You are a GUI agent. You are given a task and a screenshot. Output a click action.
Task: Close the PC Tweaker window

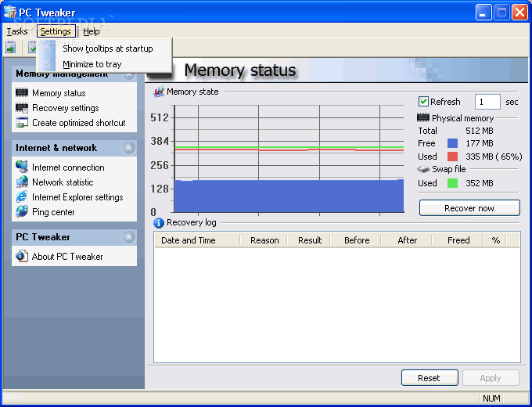[519, 13]
